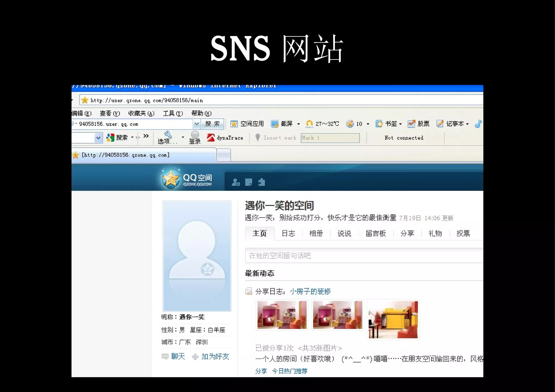555x392 pixels.
Task: Switch to the 相册 tab
Action: coord(316,233)
